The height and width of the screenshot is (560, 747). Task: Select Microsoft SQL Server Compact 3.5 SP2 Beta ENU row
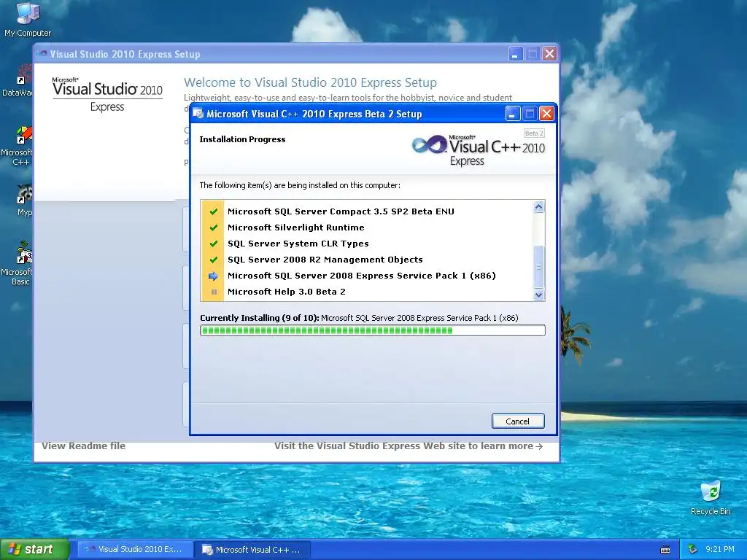pos(367,211)
